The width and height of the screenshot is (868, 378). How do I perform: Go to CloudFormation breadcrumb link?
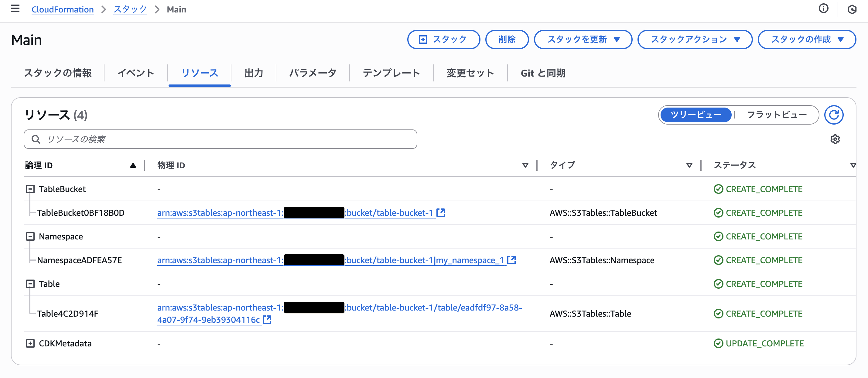(62, 9)
